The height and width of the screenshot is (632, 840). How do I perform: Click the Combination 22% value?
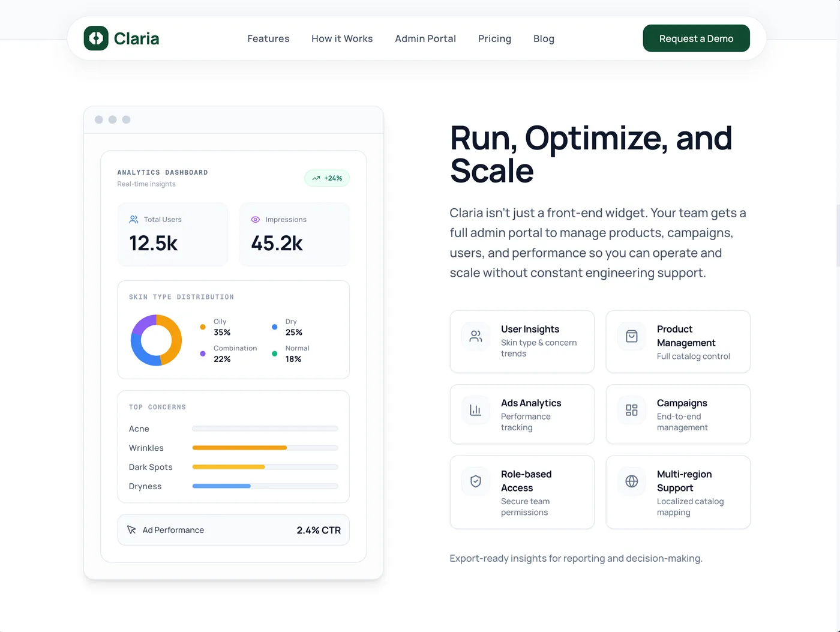pyautogui.click(x=222, y=359)
